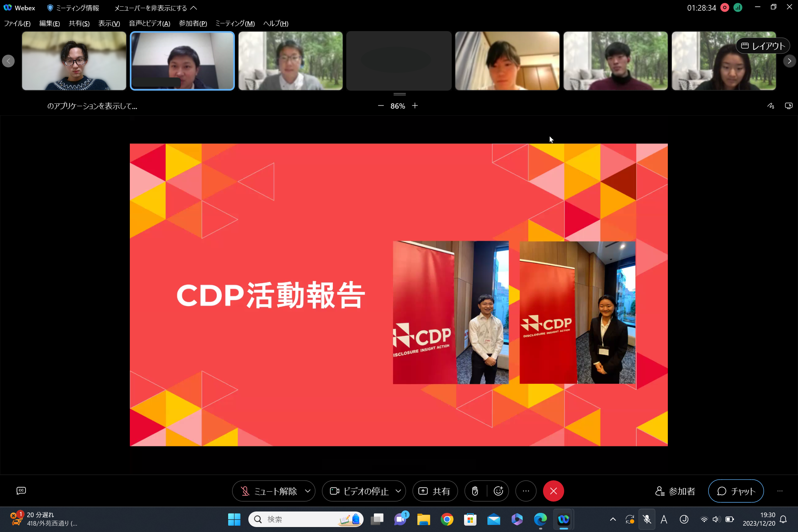Stop video with ビデオの停止 button
The width and height of the screenshot is (798, 532).
(359, 491)
